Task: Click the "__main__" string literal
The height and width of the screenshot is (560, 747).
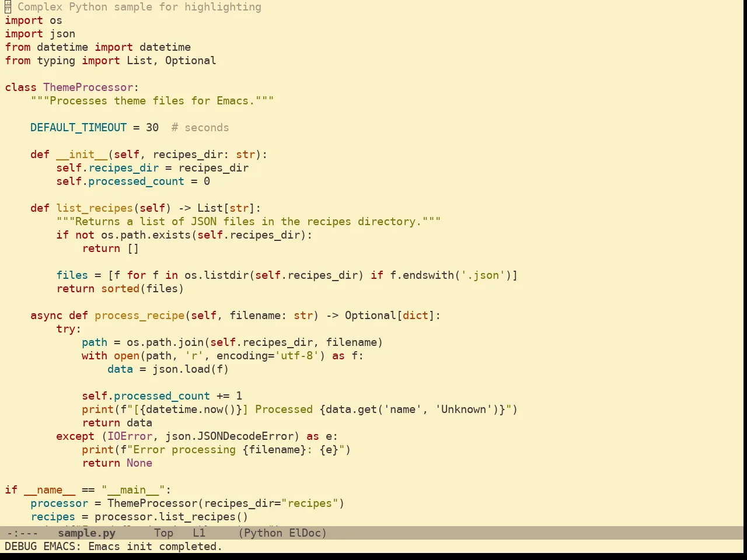Action: (x=133, y=490)
